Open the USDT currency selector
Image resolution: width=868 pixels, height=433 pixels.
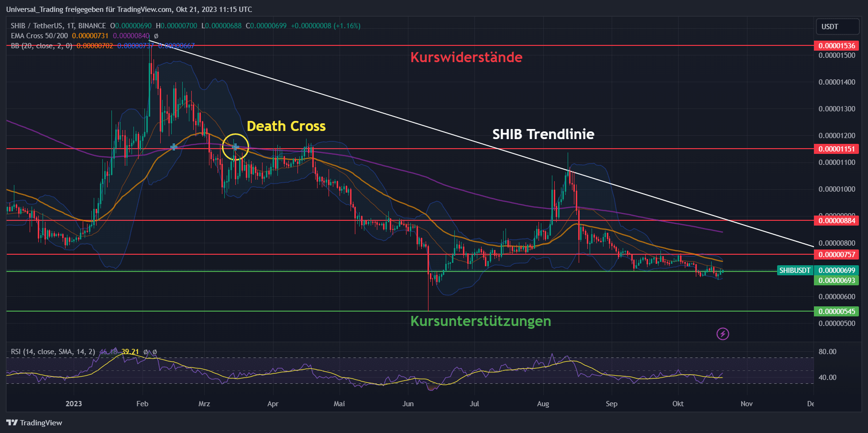[837, 27]
